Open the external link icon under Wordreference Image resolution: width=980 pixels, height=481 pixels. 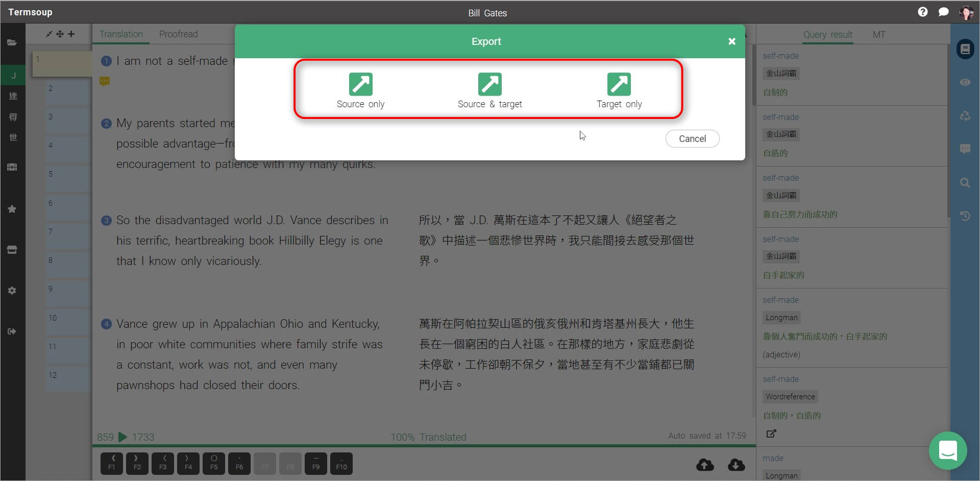[x=771, y=434]
